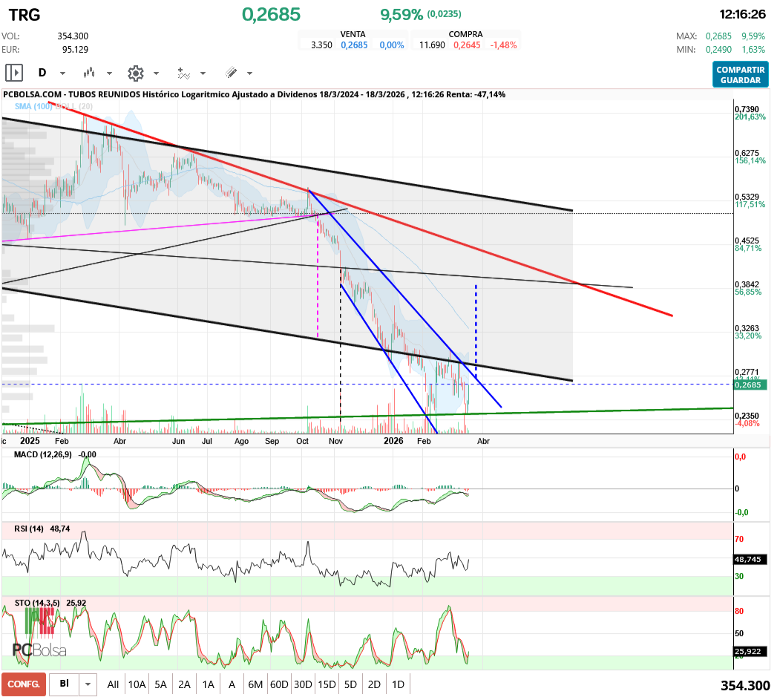Toggle the RSI (14) indicator label
The image size is (780, 700).
pyautogui.click(x=28, y=530)
